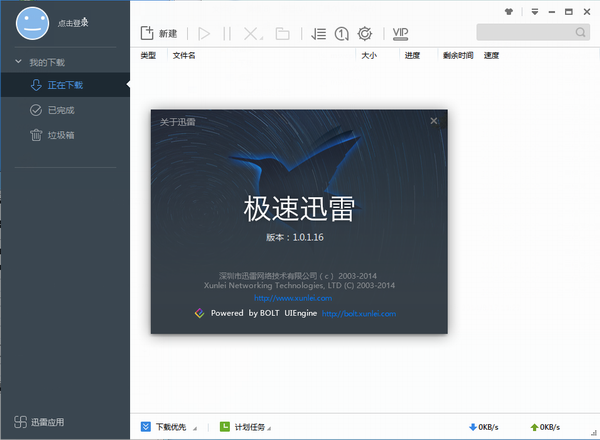This screenshot has height=440, width=600.
Task: Click the delete task X icon
Action: [253, 34]
